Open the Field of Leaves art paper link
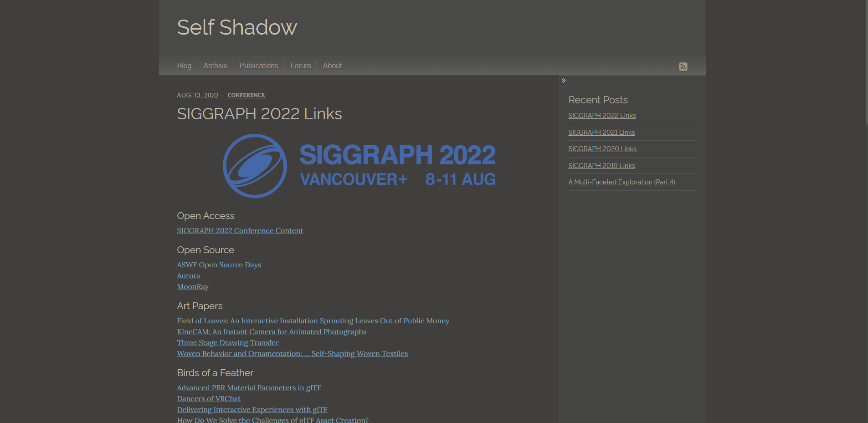The height and width of the screenshot is (423, 868). [313, 321]
